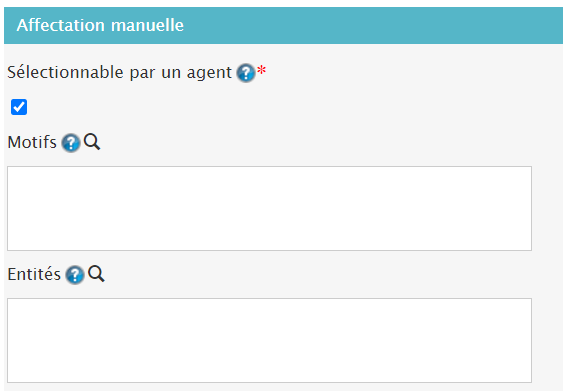Click the red required asterisk
The width and height of the screenshot is (563, 391).
(261, 70)
